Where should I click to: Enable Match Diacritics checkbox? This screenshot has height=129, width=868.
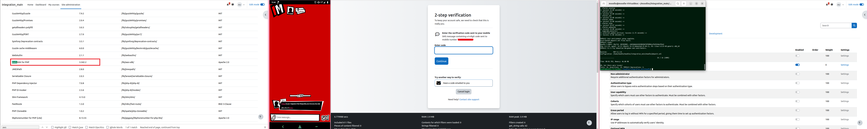click(x=87, y=127)
